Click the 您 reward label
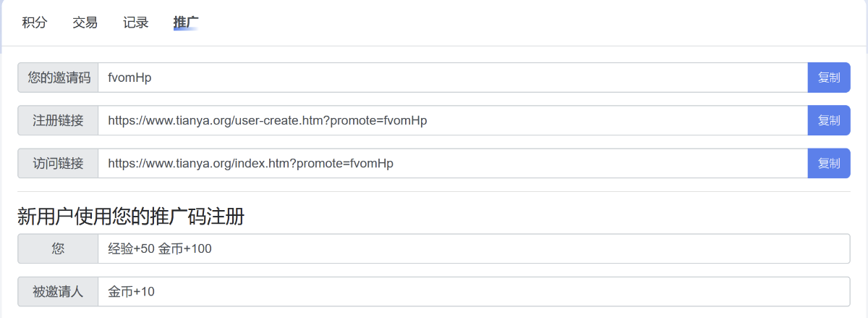Screen dimensions: 868x318 58,248
